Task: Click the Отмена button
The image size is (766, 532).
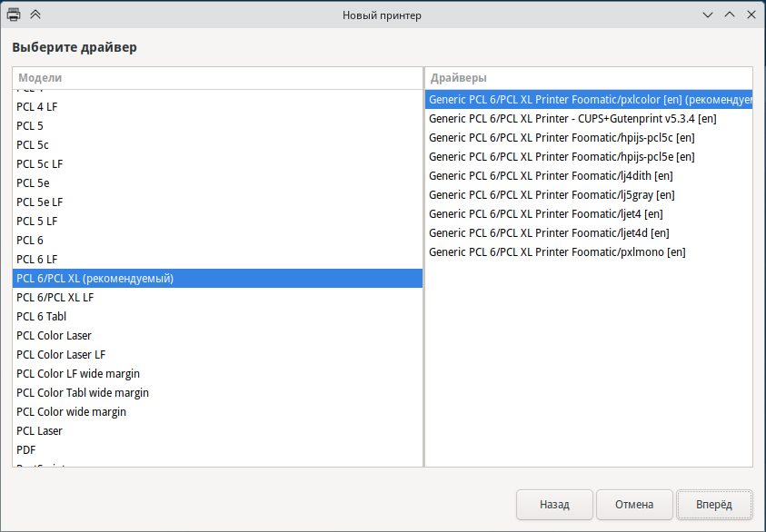Action: point(633,505)
